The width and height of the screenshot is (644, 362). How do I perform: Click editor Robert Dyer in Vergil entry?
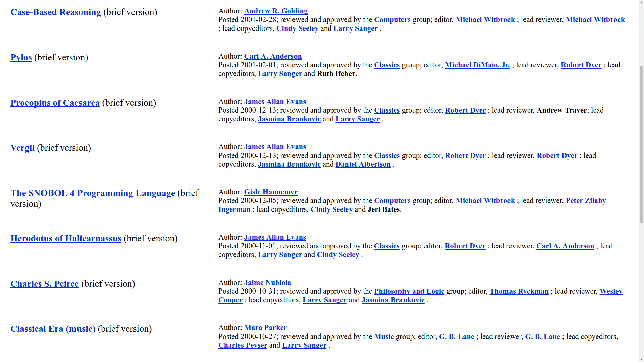point(465,156)
